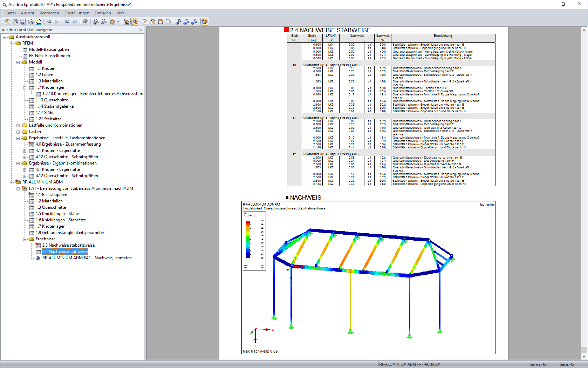Expand the Lasten folder

[x=18, y=132]
